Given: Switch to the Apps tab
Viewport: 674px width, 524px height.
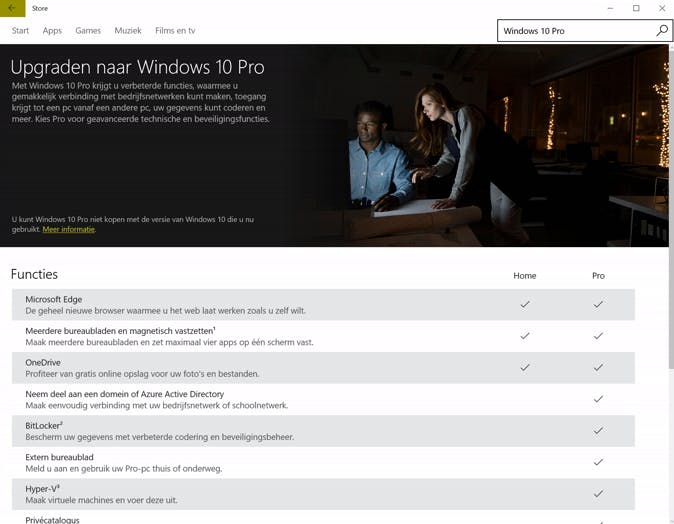Looking at the screenshot, I should pyautogui.click(x=52, y=31).
